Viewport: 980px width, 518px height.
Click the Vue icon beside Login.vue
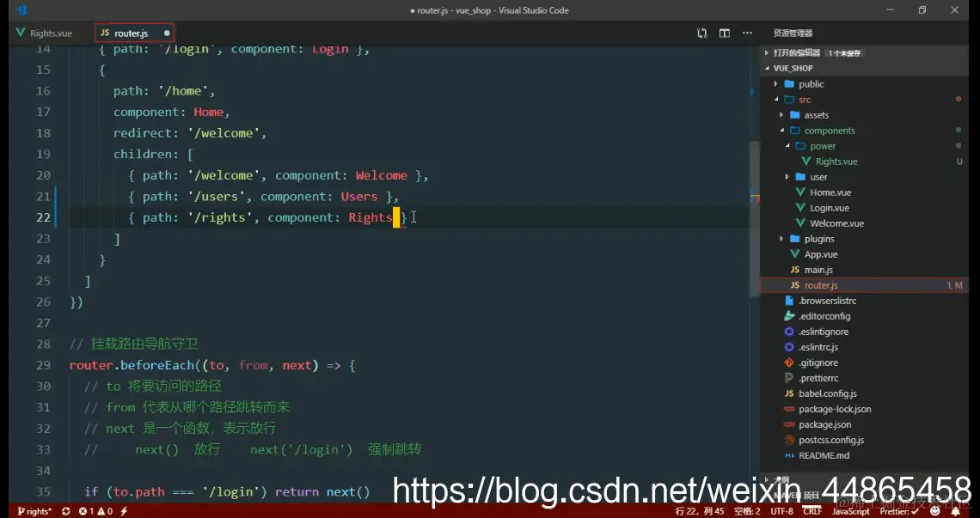click(x=800, y=208)
